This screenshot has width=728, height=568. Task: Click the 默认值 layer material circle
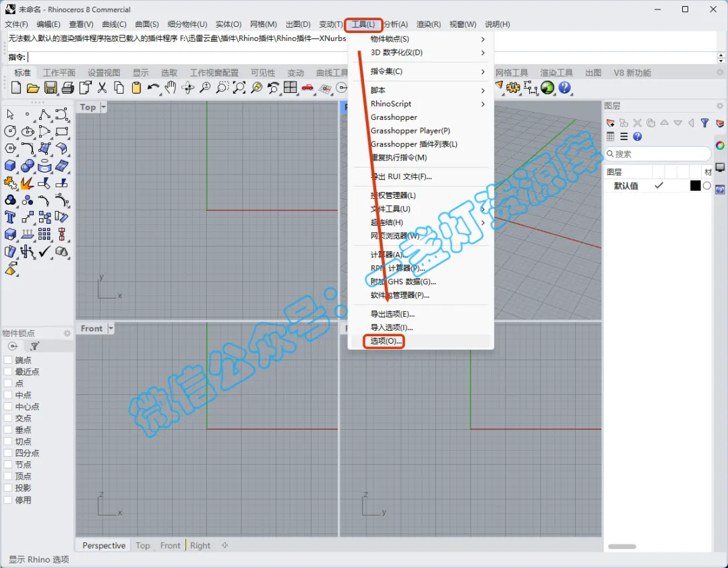(x=706, y=185)
